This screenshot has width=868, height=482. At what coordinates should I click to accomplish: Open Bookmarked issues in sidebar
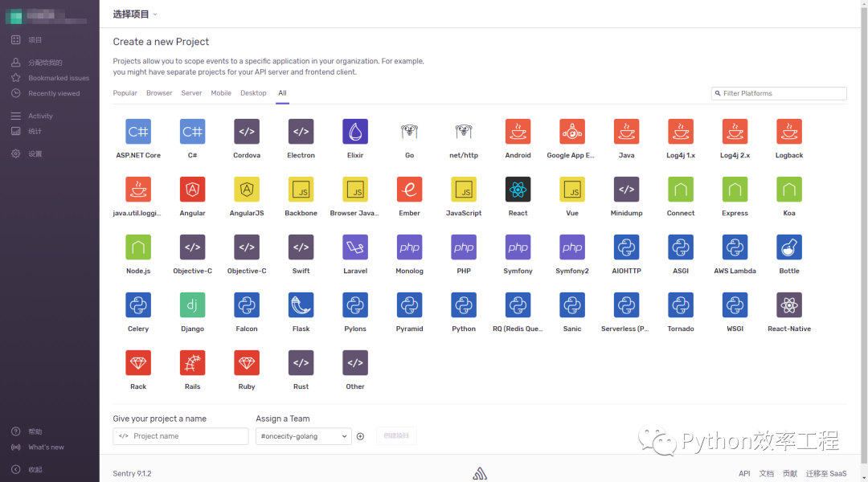(x=50, y=78)
